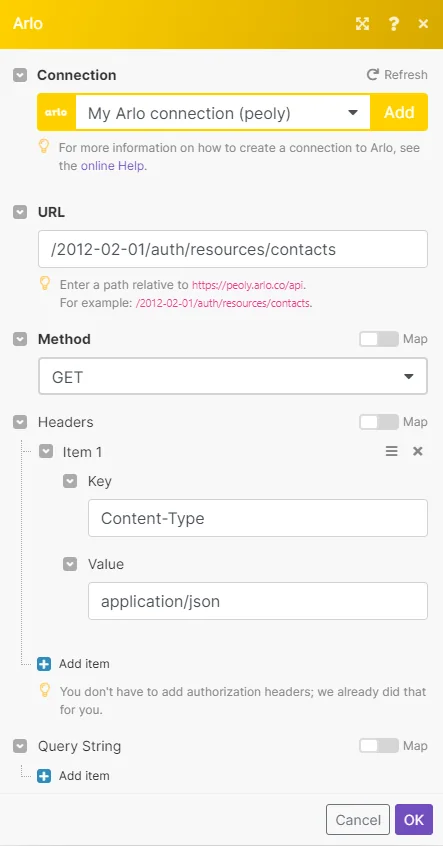Collapse the Headers section arrow
This screenshot has width=443, height=846.
pyautogui.click(x=20, y=422)
